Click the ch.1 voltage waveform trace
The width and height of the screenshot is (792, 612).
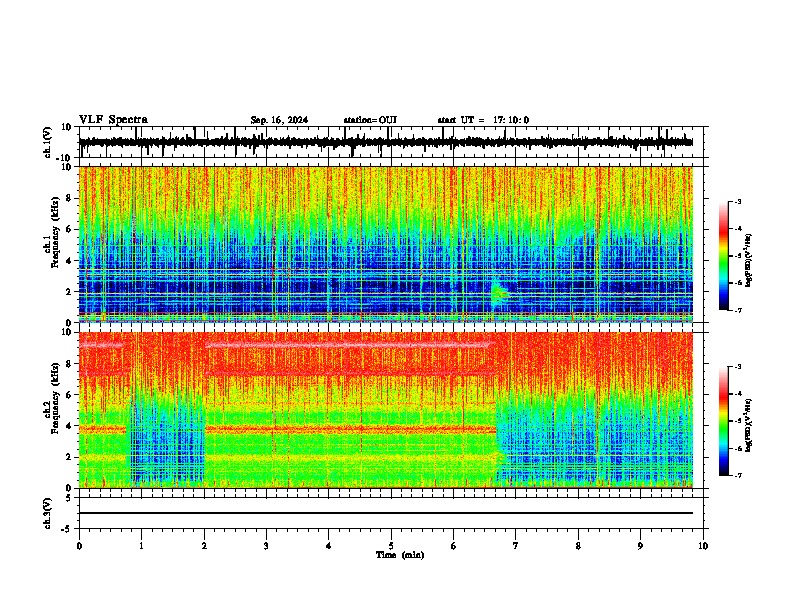point(386,142)
